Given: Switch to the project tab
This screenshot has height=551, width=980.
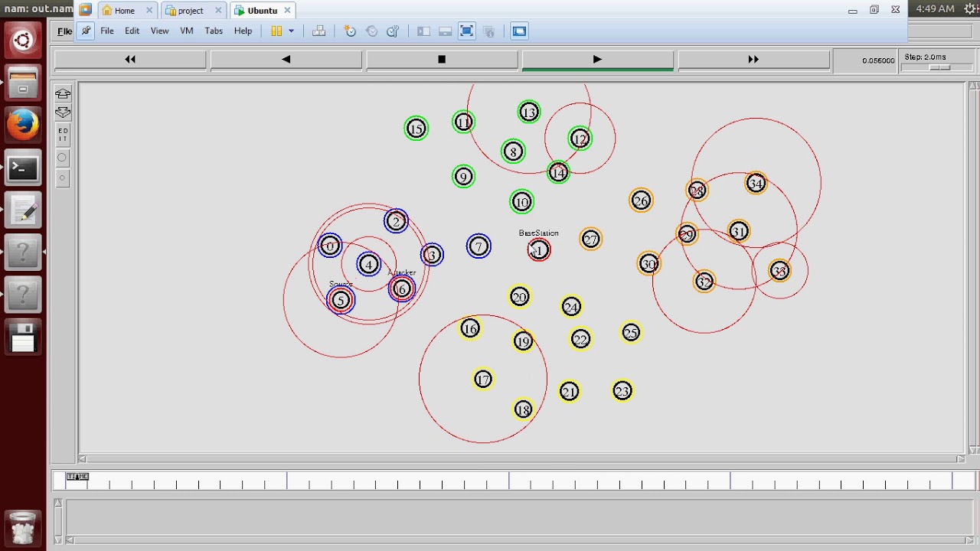Looking at the screenshot, I should click(191, 11).
